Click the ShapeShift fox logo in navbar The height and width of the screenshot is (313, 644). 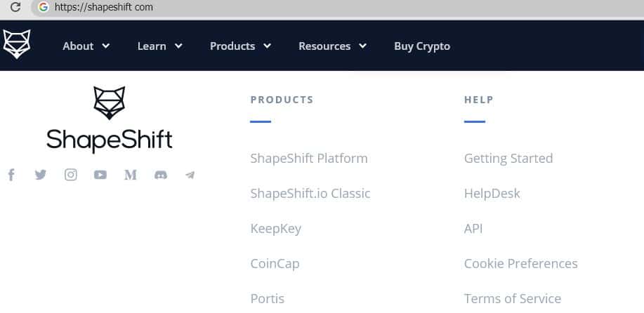[17, 44]
